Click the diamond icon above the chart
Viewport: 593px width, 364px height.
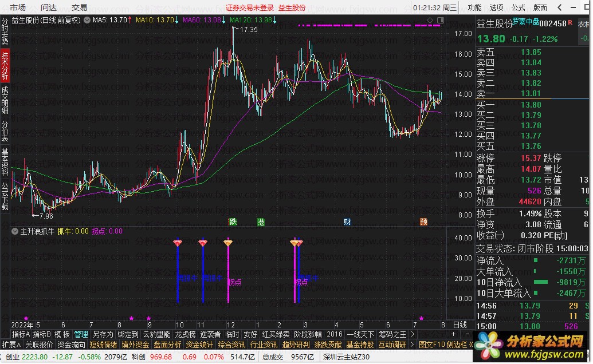pos(430,21)
